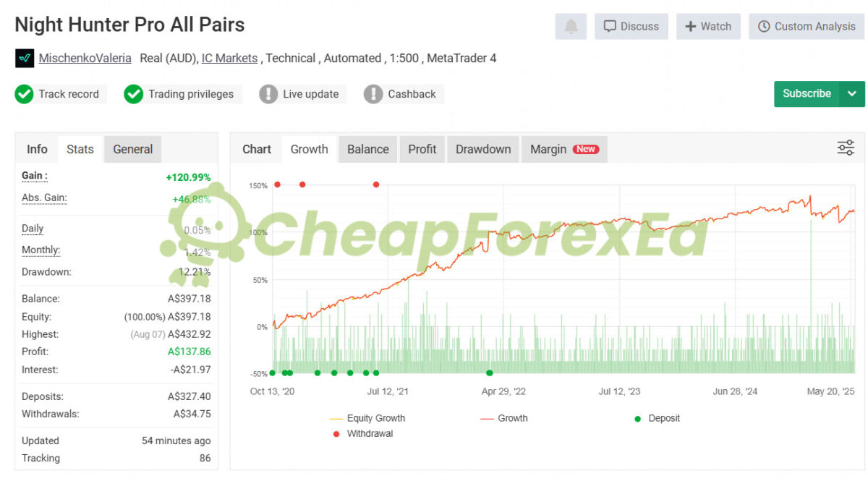Click the Monthly label

click(41, 250)
